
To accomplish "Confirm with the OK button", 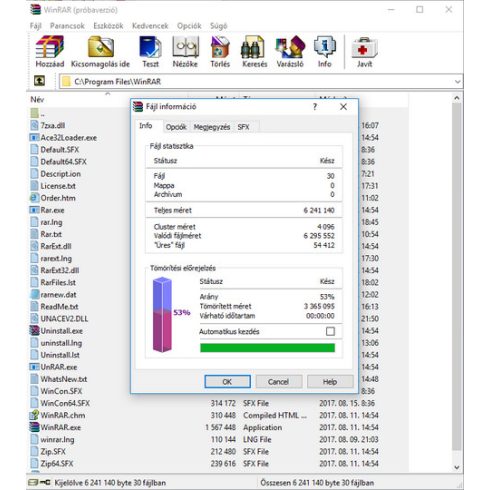I will (227, 382).
